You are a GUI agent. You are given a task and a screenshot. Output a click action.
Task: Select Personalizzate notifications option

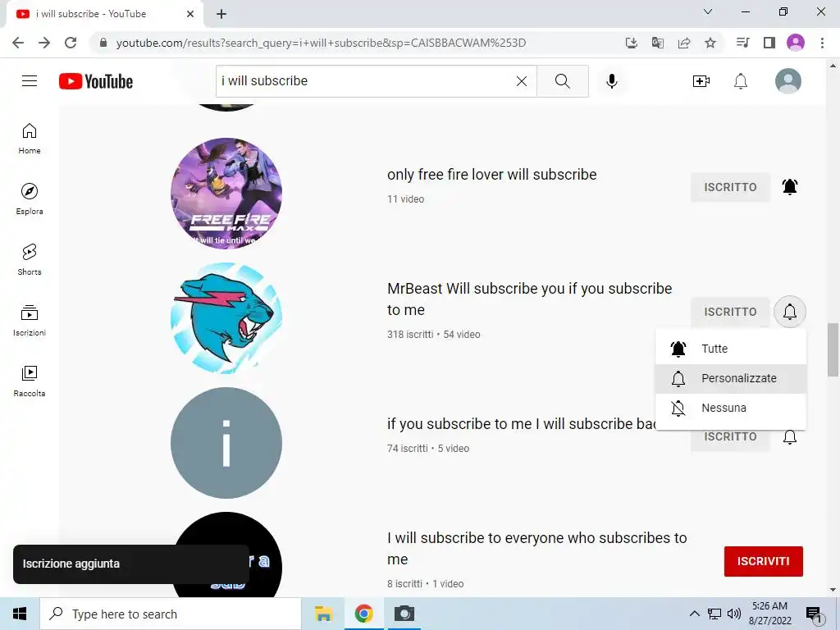click(x=731, y=378)
